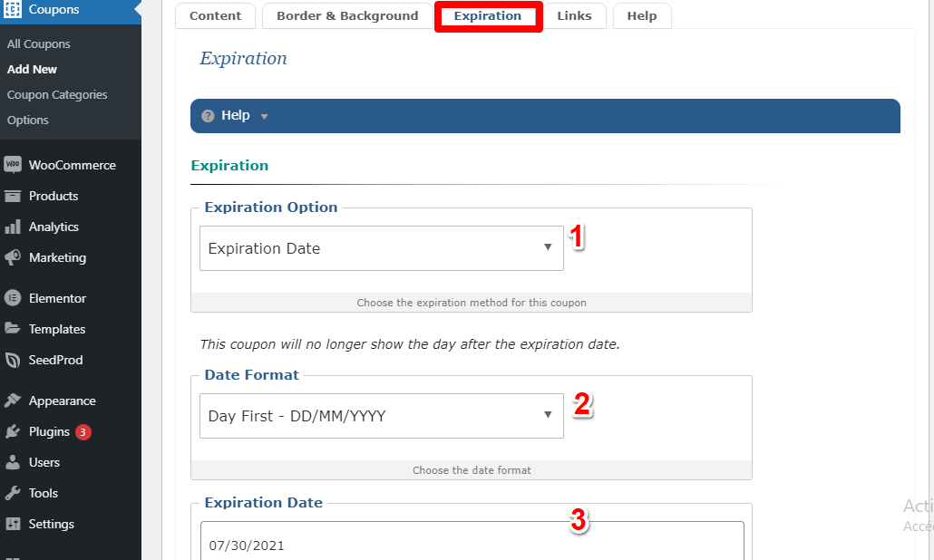934x560 pixels.
Task: Click the Templates folder icon
Action: [13, 329]
